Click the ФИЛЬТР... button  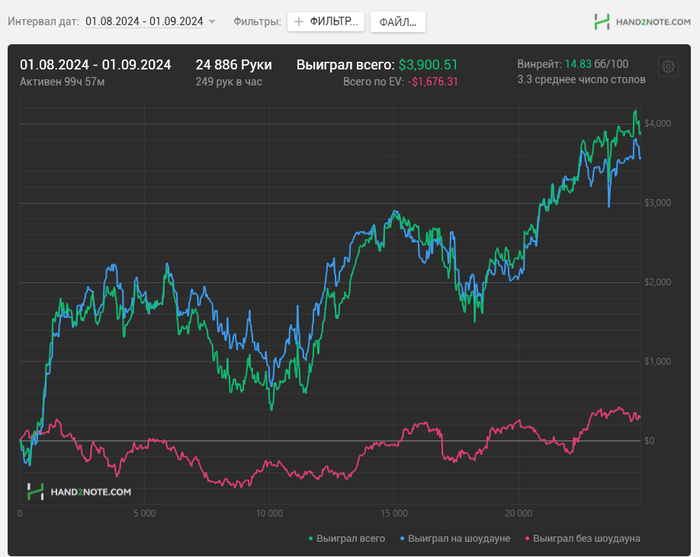coord(326,21)
